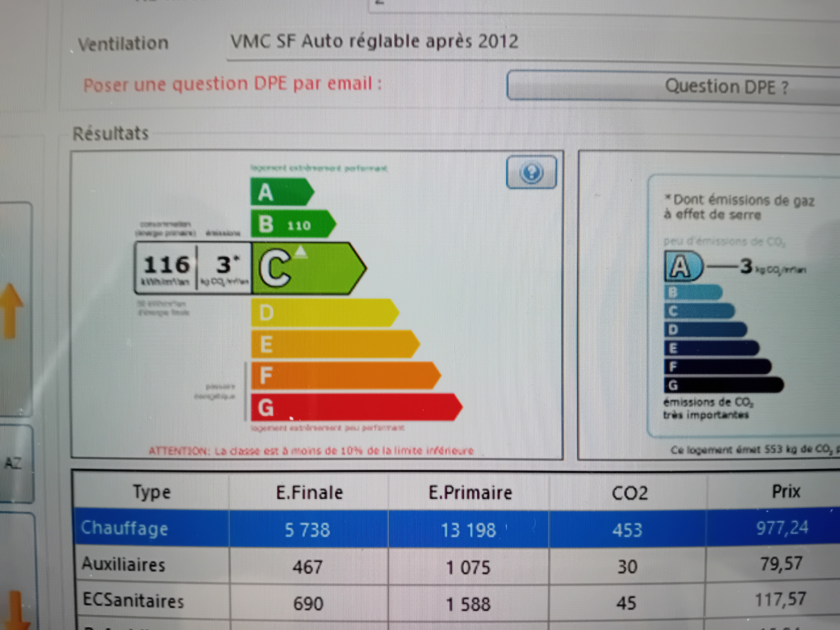Click the 13 198 E.Primaire value

pyautogui.click(x=469, y=530)
